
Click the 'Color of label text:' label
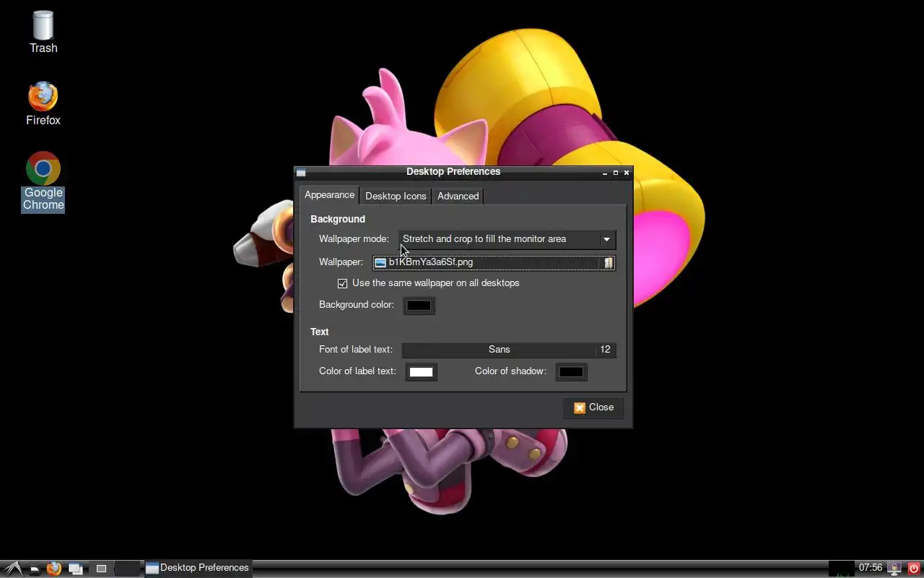(357, 371)
